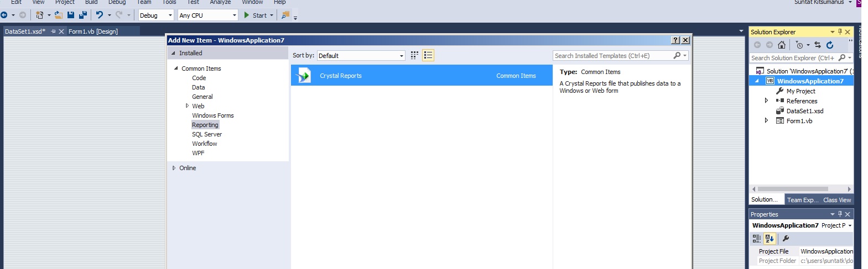Open the Debug configuration dropdown
Viewport: 868px width, 269px height.
pos(155,15)
